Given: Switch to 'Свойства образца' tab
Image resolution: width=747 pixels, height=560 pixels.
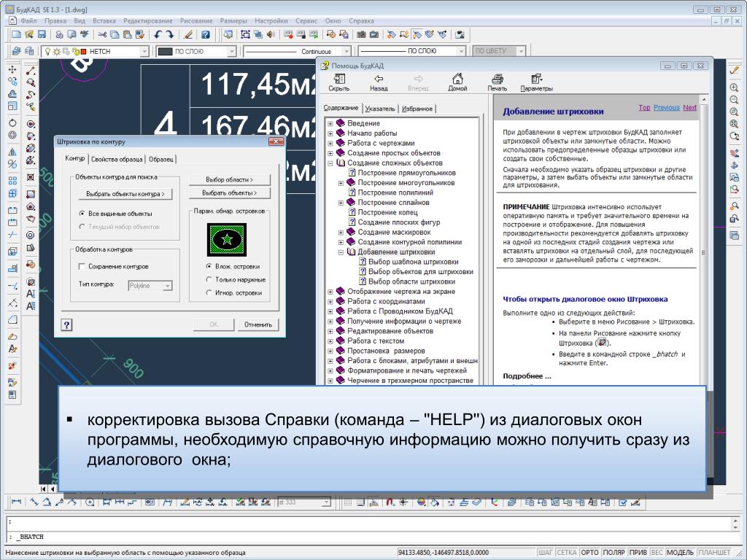Looking at the screenshot, I should click(x=117, y=160).
